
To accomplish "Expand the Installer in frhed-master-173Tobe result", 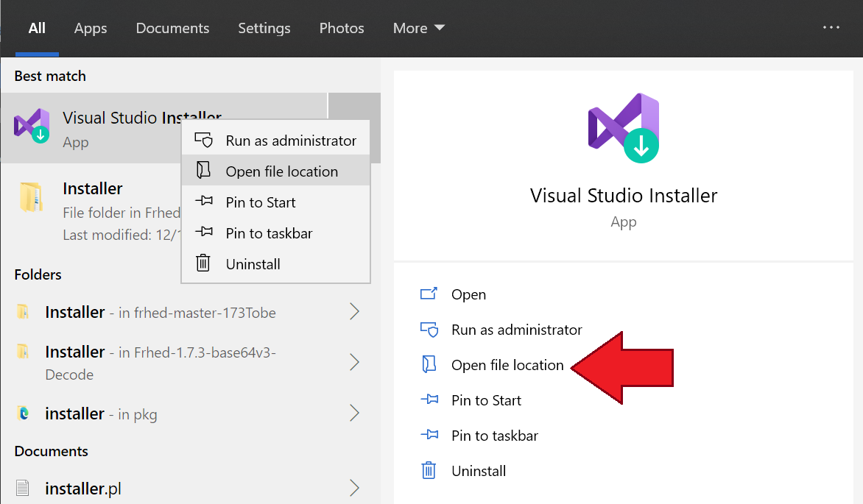I will click(354, 312).
